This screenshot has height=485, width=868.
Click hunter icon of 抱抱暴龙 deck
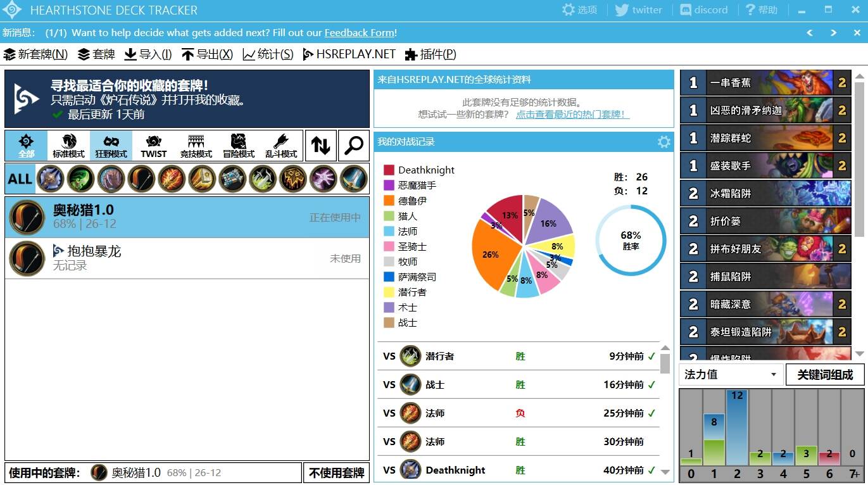pos(27,258)
